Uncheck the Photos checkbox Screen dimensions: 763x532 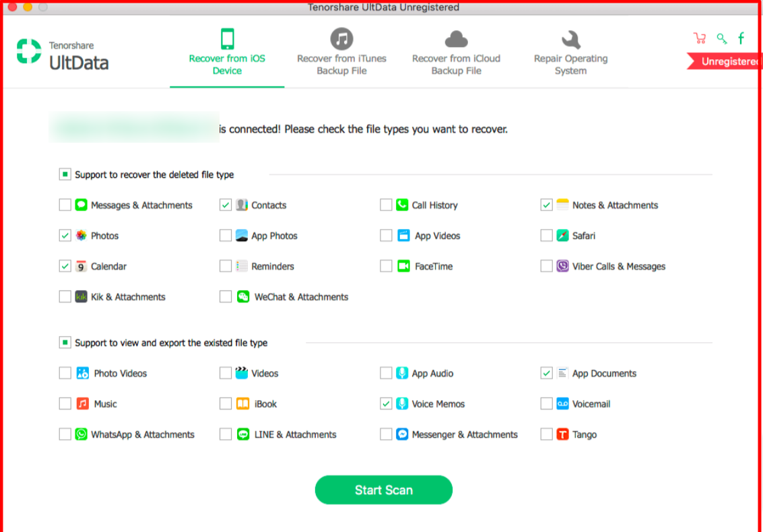click(x=65, y=236)
